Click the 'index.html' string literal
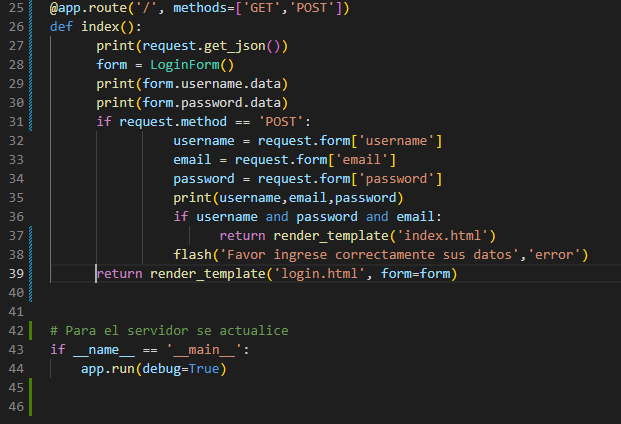Viewport: 621px width, 424px height. (x=442, y=236)
